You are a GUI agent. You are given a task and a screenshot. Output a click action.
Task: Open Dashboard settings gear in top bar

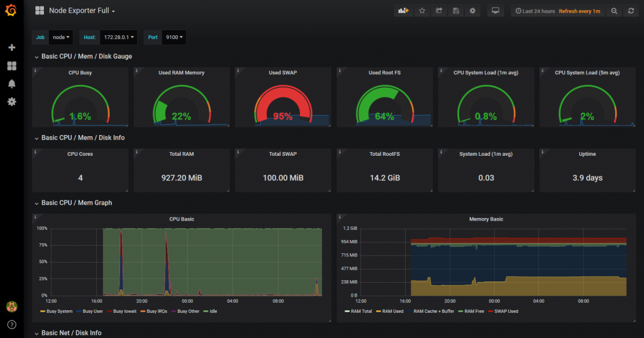pos(473,11)
